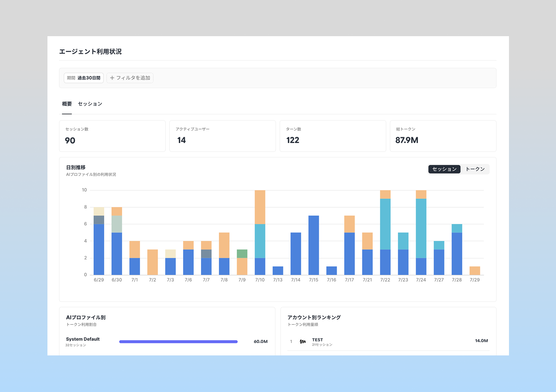
Task: Open the 期間 過去30日間 filter
Action: click(84, 78)
